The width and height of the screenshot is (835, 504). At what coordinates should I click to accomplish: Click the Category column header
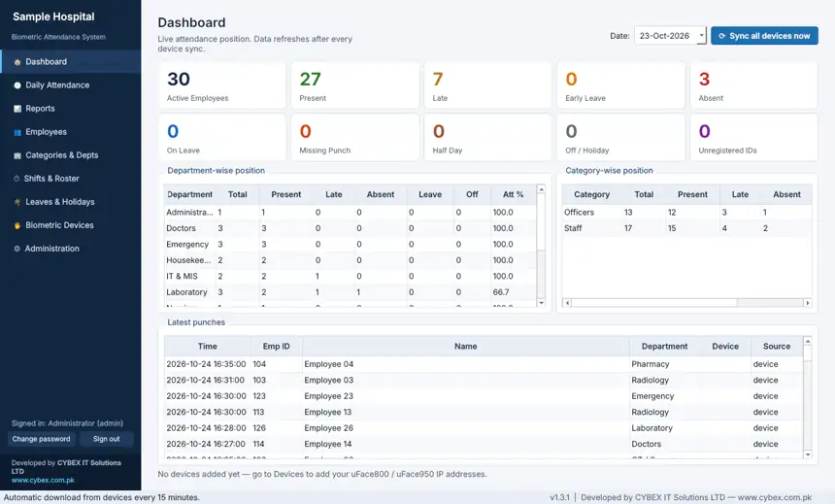tap(591, 194)
